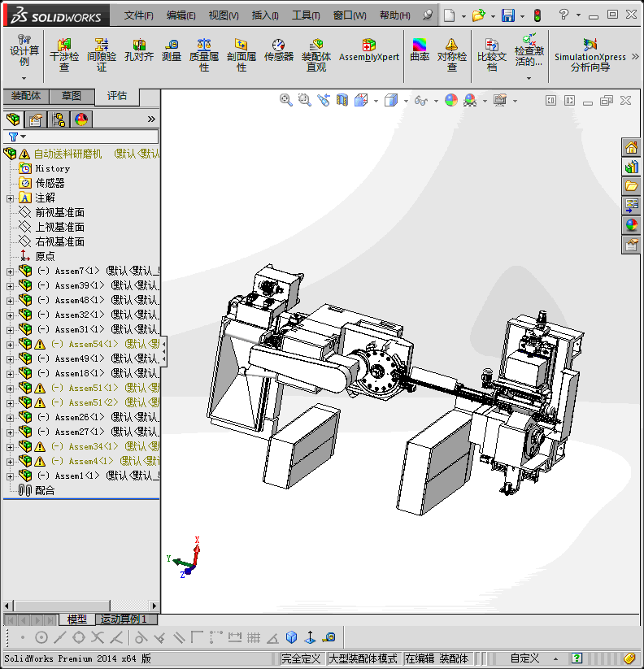Open the FeatureManager design tree tab
The image size is (644, 669).
click(x=13, y=119)
